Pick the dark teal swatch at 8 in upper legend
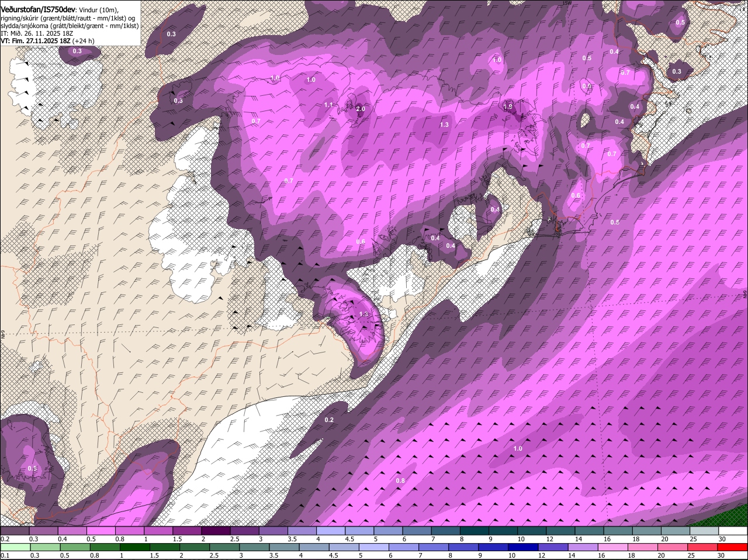The height and width of the screenshot is (560, 748). [x=475, y=531]
